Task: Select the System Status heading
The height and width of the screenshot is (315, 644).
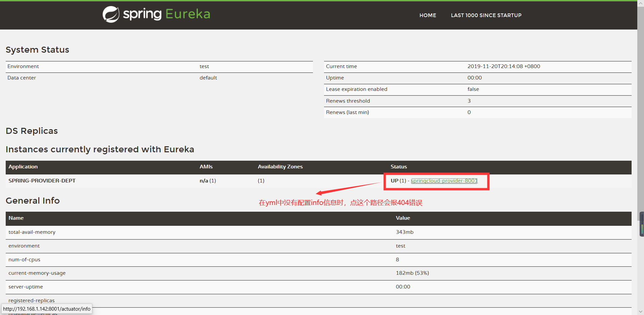Action: [x=37, y=50]
